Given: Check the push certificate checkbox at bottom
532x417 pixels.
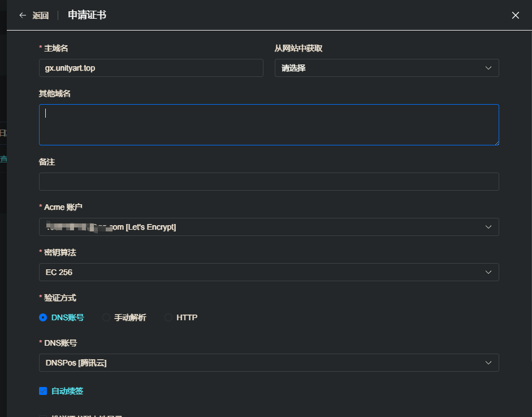Looking at the screenshot, I should [x=43, y=415].
